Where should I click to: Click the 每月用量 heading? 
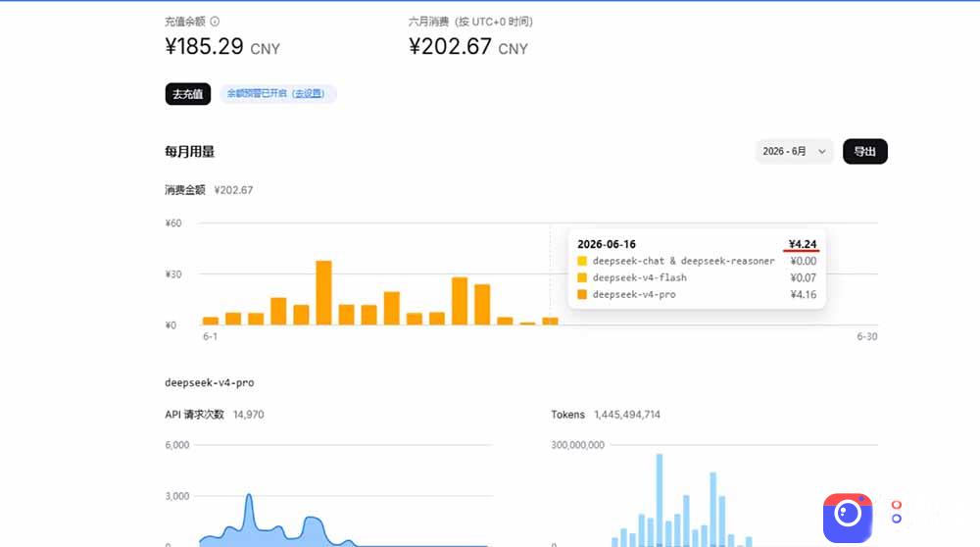pyautogui.click(x=189, y=151)
